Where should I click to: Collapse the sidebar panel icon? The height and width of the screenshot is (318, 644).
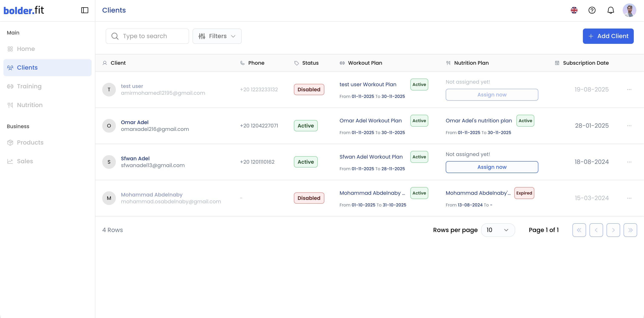click(x=85, y=10)
